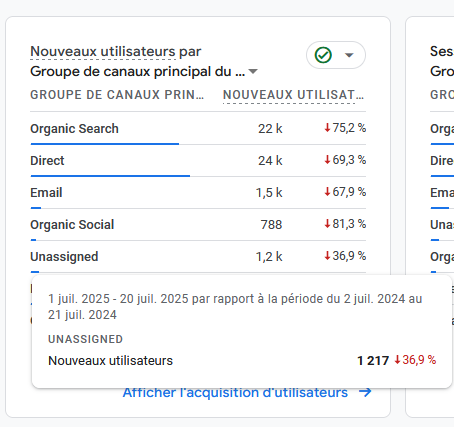This screenshot has height=427, width=454.
Task: Click the NOUVEAUX UTILISAT… column header
Action: point(293,95)
